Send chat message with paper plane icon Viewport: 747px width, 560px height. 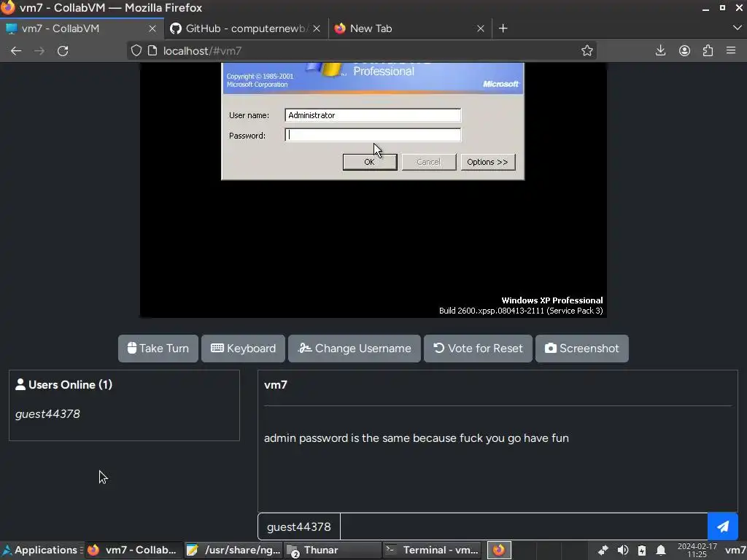(x=723, y=526)
